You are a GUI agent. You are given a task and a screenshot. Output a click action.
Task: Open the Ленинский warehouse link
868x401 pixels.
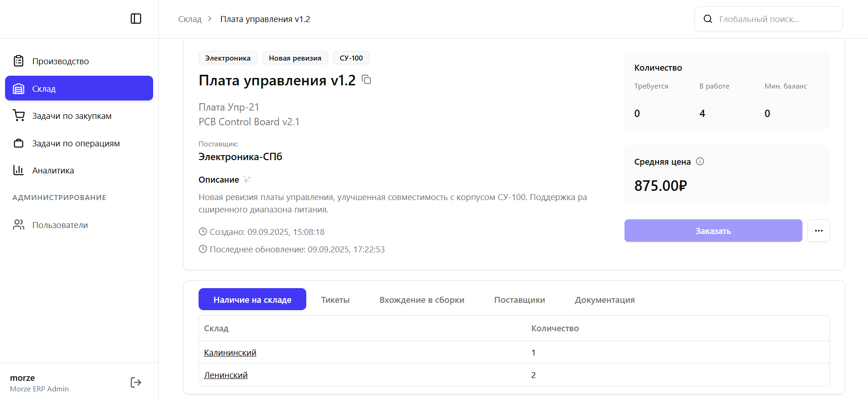click(226, 375)
